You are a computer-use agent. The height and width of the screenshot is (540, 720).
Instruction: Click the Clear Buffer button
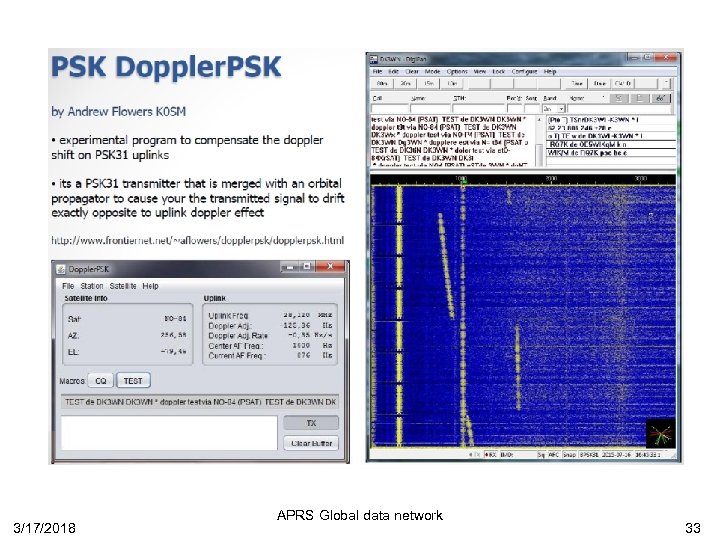coord(311,443)
